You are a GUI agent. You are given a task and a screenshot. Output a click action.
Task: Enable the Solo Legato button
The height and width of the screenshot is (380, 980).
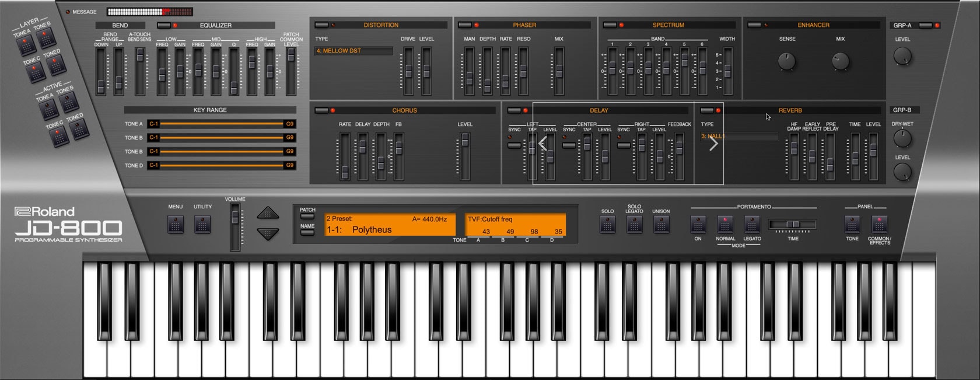point(634,224)
